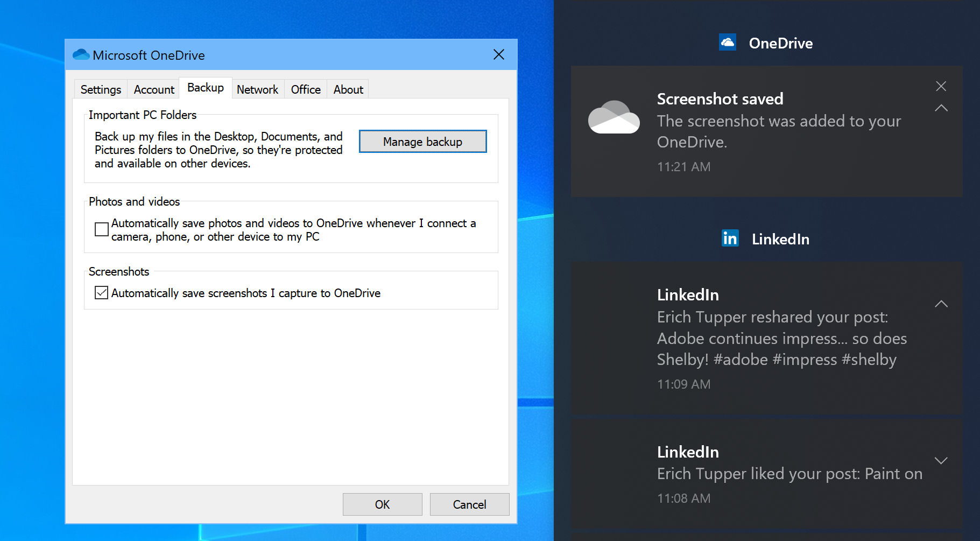This screenshot has height=541, width=980.
Task: Click the 'Photos and videos' group label
Action: click(135, 201)
